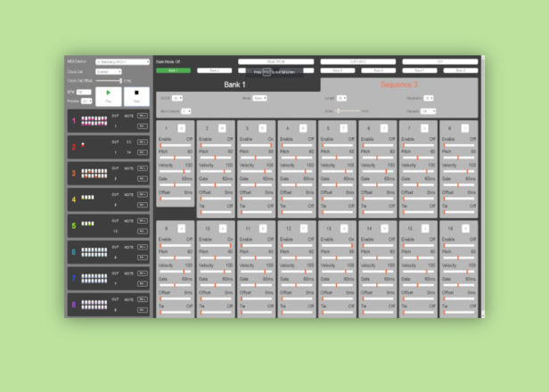549x392 pixels.
Task: Toggle the Tie switch on step 11
Action: (257, 312)
